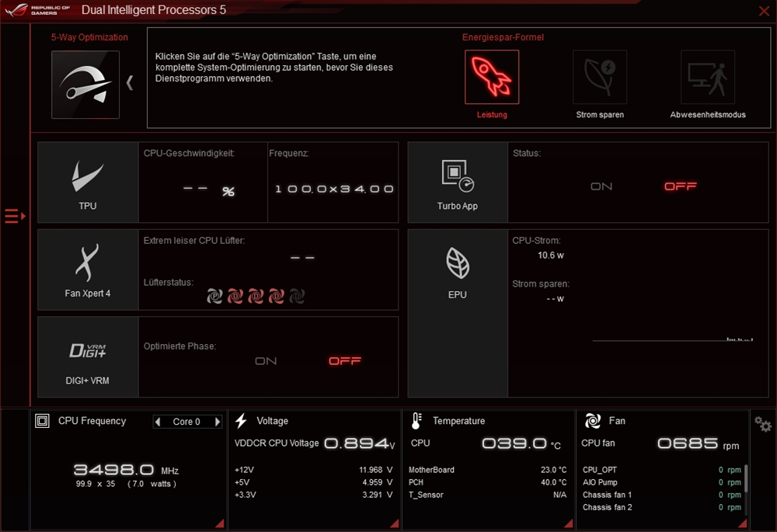
Task: Select the Strom sparen leaf mode
Action: tap(600, 77)
